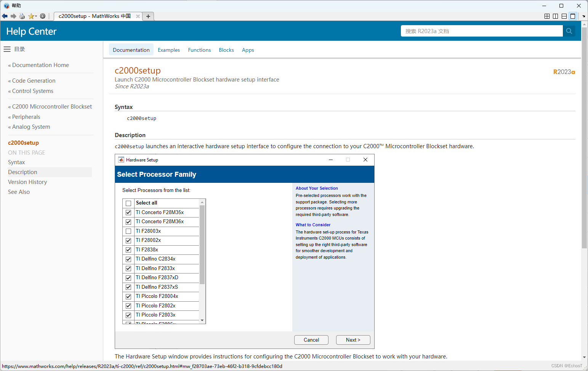Open the Blocks tab
Screen dimensions: 588x371
[226, 50]
